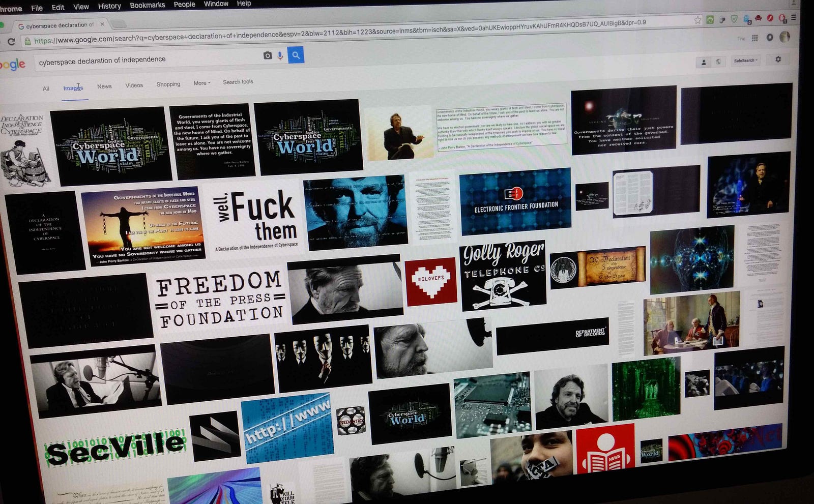Open the sunset crucifix silhouette quote image
This screenshot has width=814, height=504.
coord(143,225)
